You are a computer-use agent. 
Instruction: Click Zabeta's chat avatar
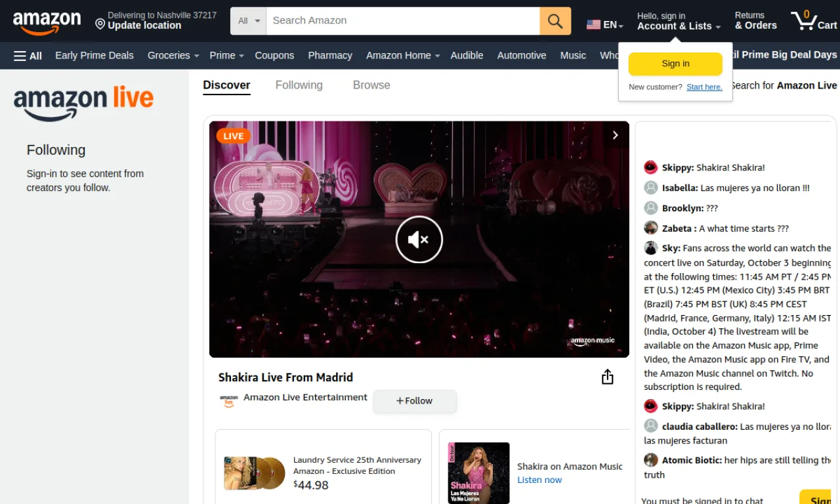click(650, 228)
